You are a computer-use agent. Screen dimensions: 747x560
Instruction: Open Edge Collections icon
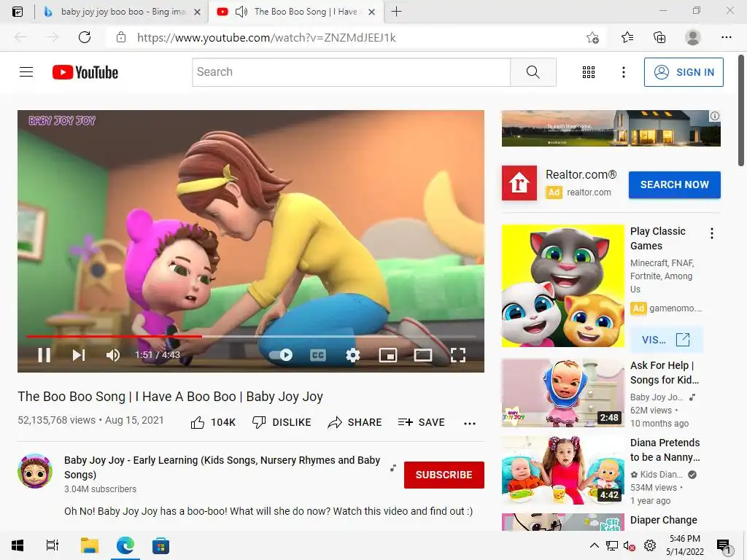[659, 37]
